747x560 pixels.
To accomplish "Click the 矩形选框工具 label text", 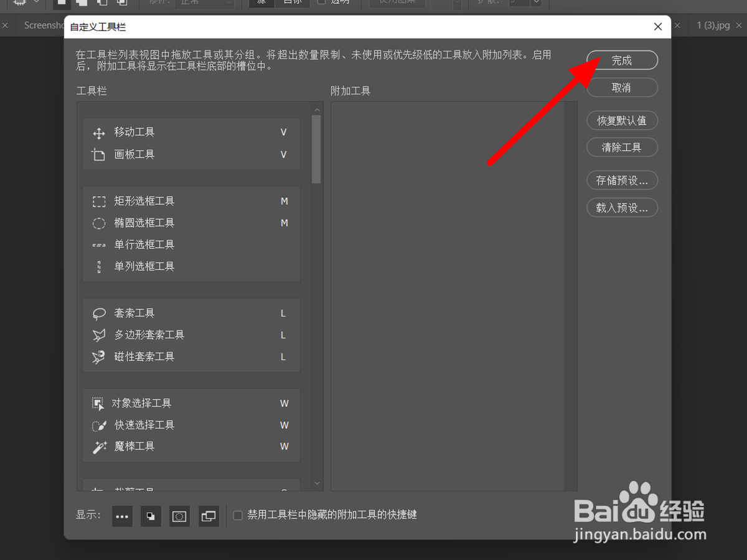I will pos(144,201).
